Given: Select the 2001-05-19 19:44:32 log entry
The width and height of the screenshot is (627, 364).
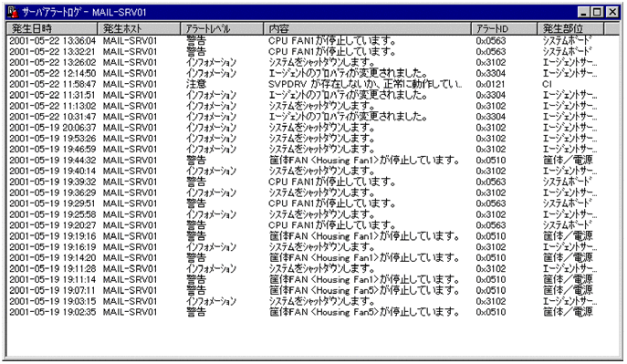Looking at the screenshot, I should pyautogui.click(x=312, y=160).
